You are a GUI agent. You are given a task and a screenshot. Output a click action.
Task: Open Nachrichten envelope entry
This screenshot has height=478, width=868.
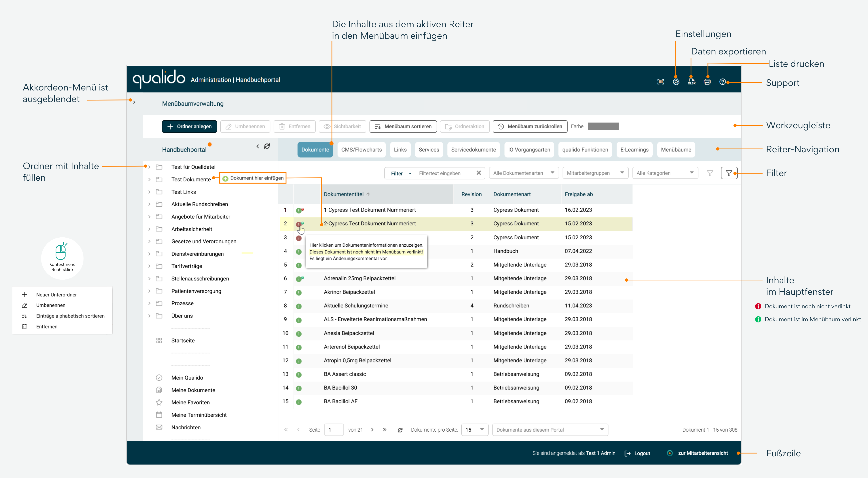coord(186,428)
